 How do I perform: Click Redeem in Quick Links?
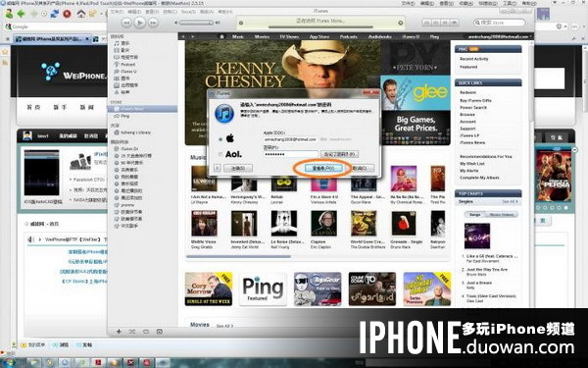[467, 92]
